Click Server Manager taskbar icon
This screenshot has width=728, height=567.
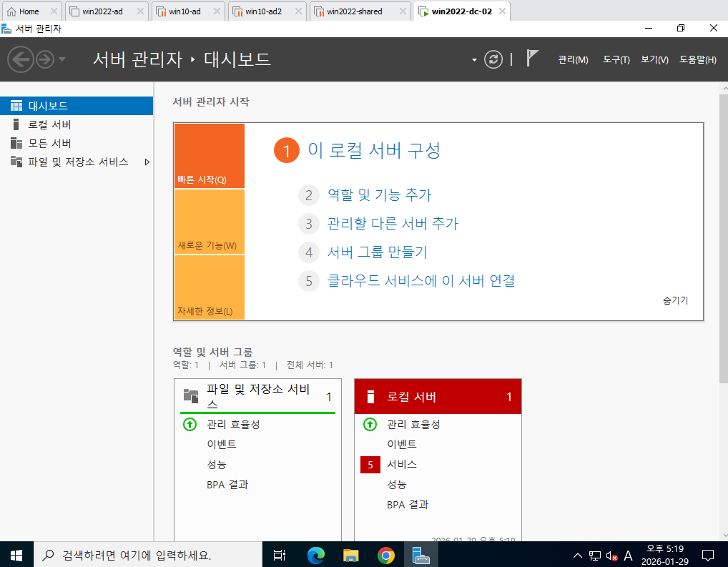click(420, 555)
